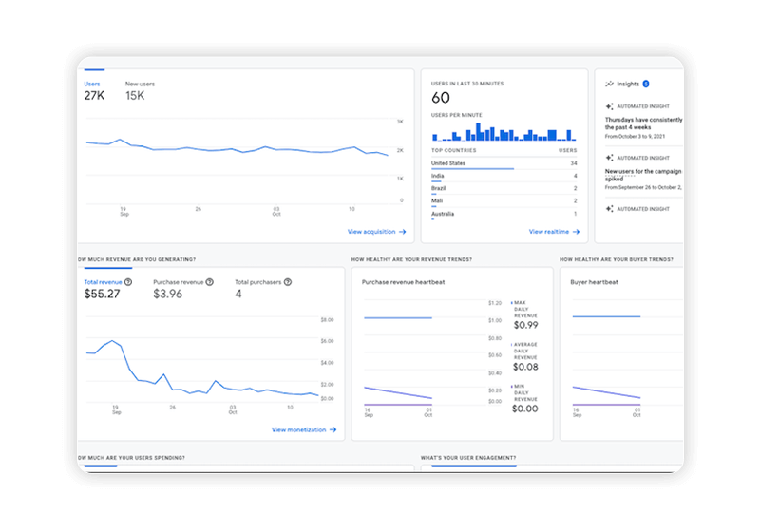Viewport: 760px width, 532px height.
Task: Click the Buyer heartbeat title
Action: [x=595, y=282]
